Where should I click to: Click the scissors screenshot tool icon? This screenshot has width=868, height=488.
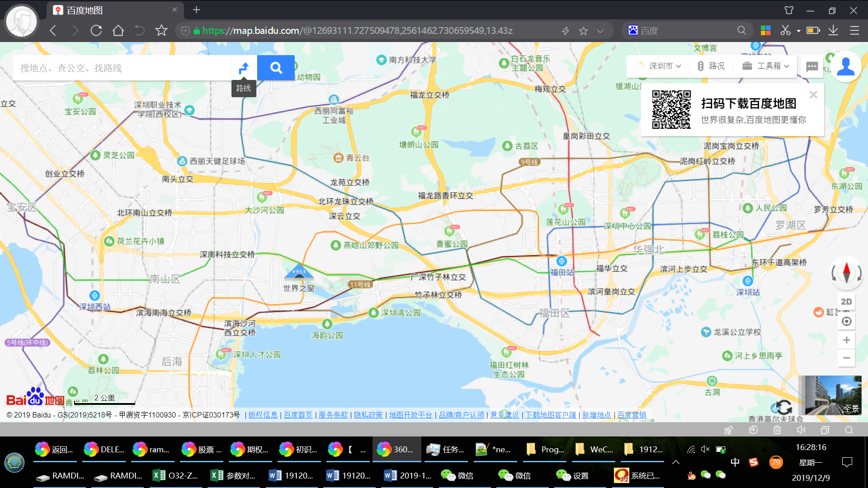point(786,30)
